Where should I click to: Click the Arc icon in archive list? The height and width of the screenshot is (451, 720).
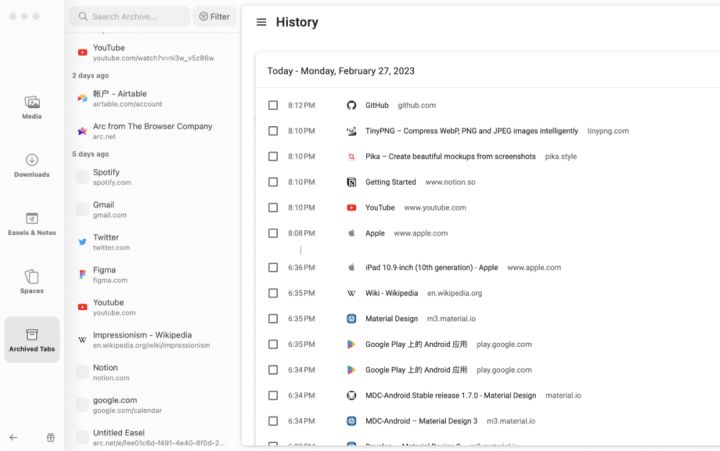(x=82, y=131)
